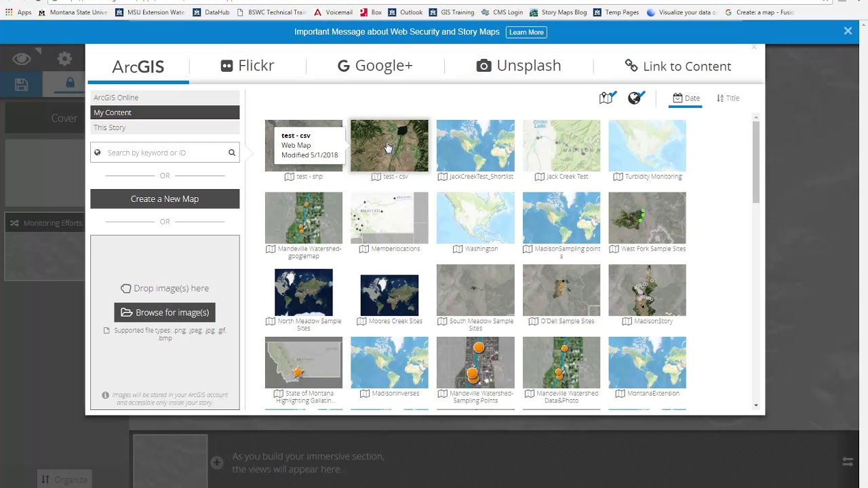Close the media picker dialog
Screen dimensions: 868x488
point(754,47)
